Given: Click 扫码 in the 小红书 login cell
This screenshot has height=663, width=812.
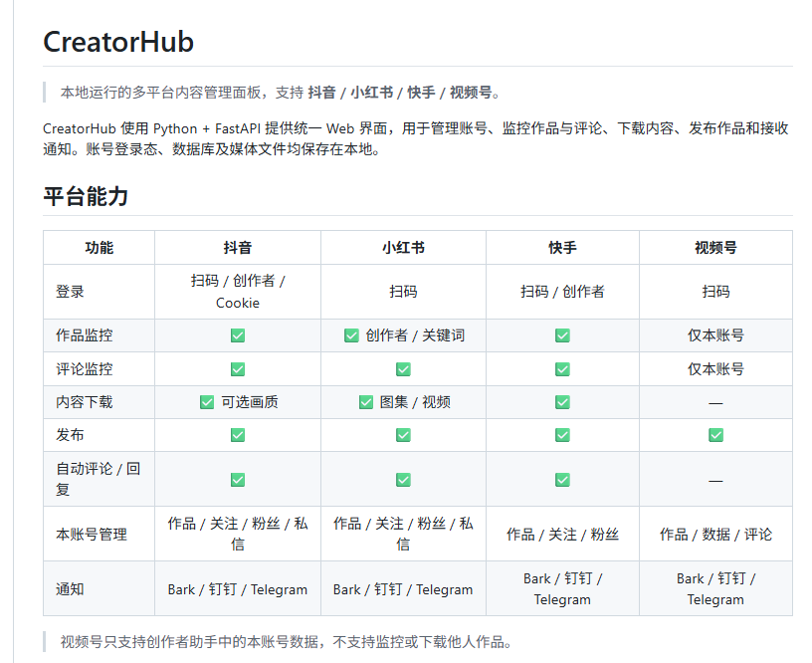Looking at the screenshot, I should pyautogui.click(x=403, y=292).
